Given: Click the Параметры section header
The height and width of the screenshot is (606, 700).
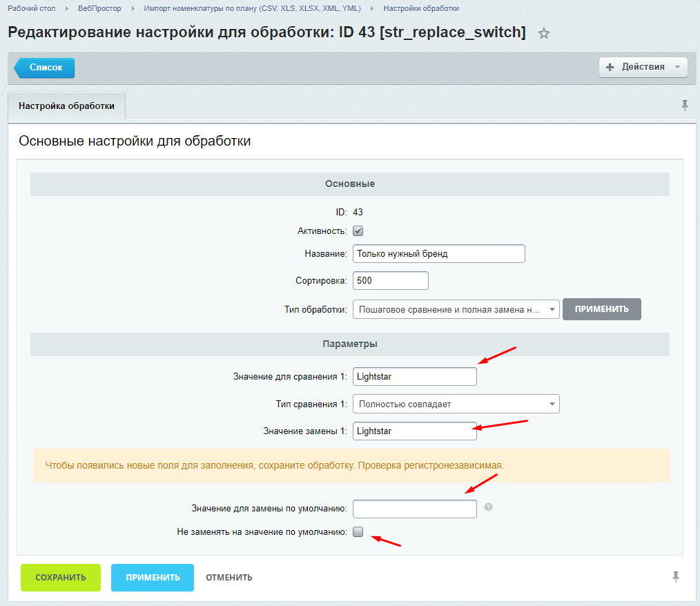Looking at the screenshot, I should (x=350, y=344).
